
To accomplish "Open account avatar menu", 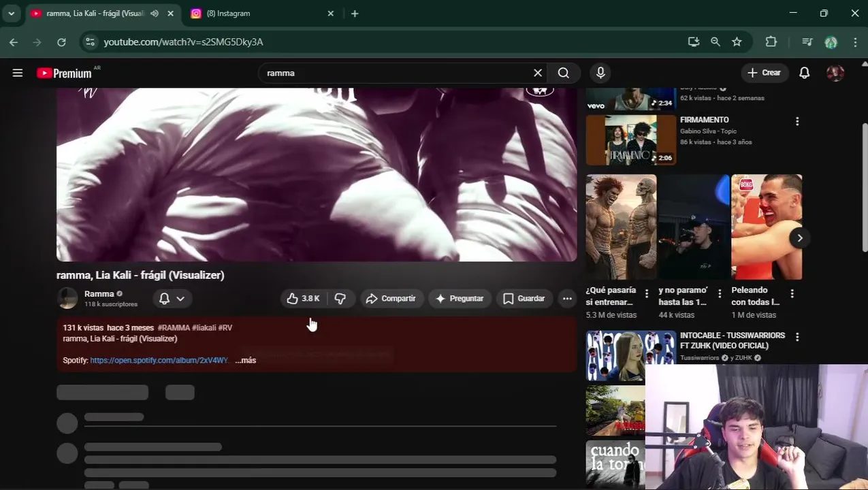I will pyautogui.click(x=835, y=73).
